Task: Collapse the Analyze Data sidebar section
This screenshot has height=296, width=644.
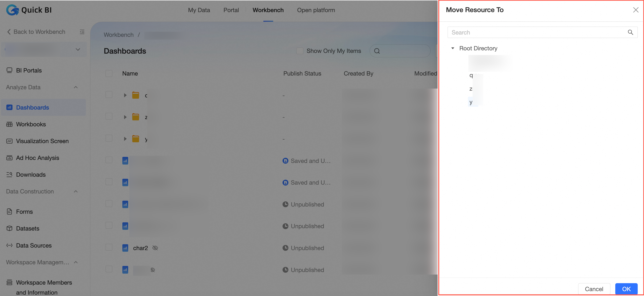Action: pyautogui.click(x=76, y=87)
